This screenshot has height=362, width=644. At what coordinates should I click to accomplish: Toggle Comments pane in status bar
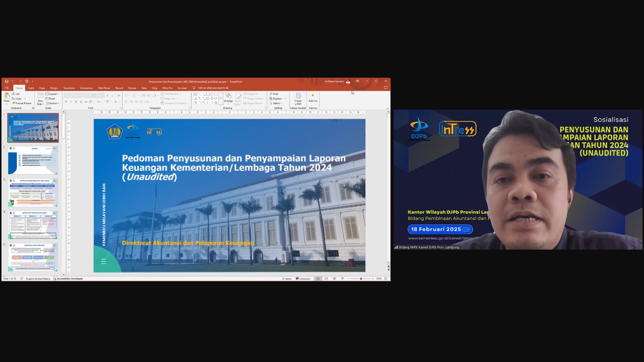tap(303, 279)
